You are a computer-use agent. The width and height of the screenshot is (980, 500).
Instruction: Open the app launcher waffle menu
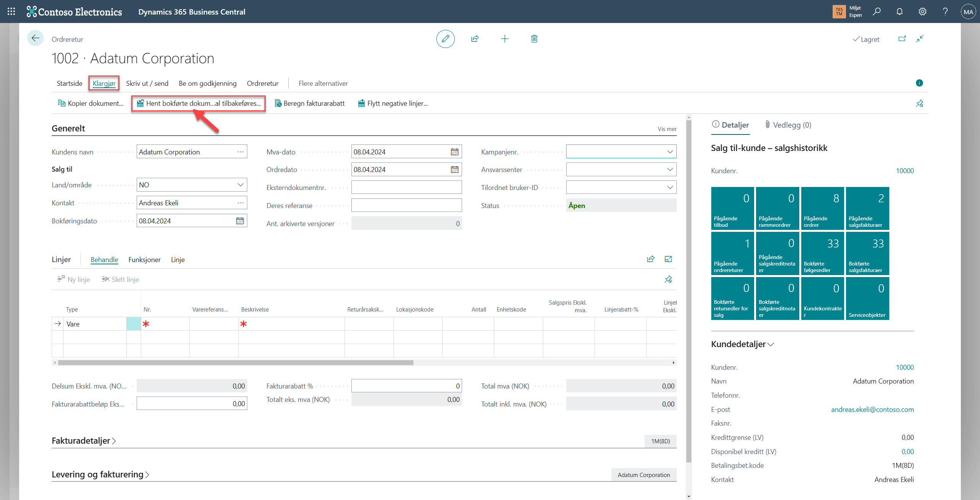point(11,11)
